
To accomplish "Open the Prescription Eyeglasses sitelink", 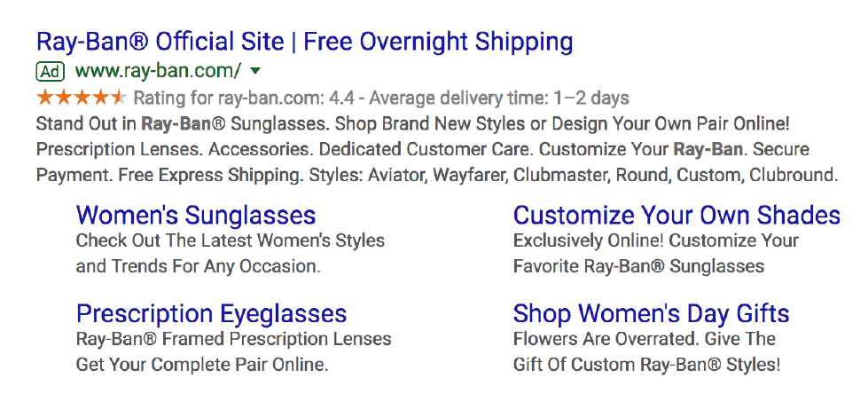I will (x=212, y=313).
